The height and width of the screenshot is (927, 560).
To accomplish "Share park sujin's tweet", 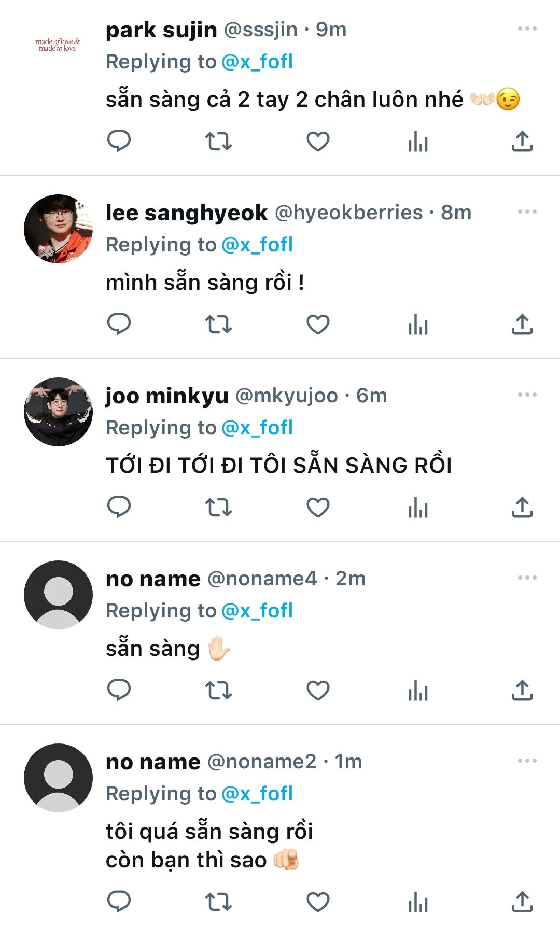I will 522,141.
